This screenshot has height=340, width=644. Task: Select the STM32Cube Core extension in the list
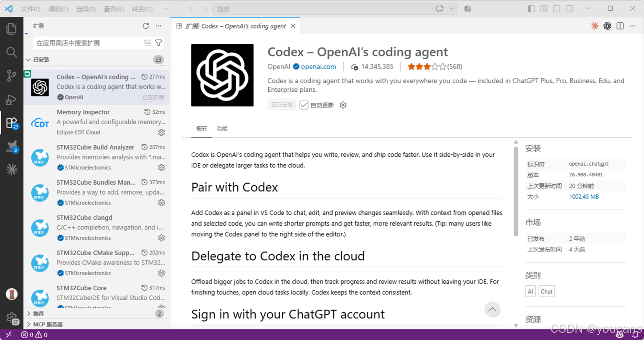[96, 295]
